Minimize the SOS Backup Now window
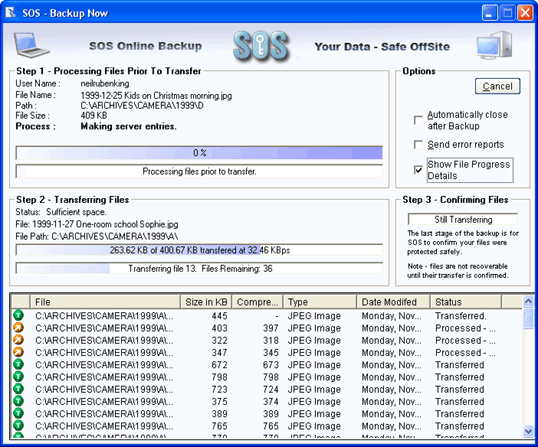Viewport: 538px width, 447px height. (x=490, y=13)
